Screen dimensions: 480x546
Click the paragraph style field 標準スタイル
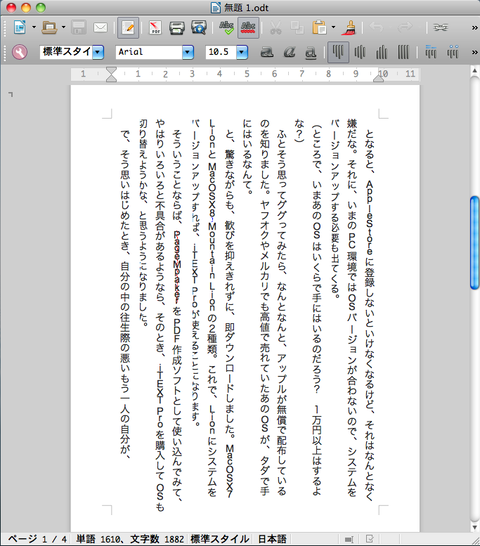66,52
